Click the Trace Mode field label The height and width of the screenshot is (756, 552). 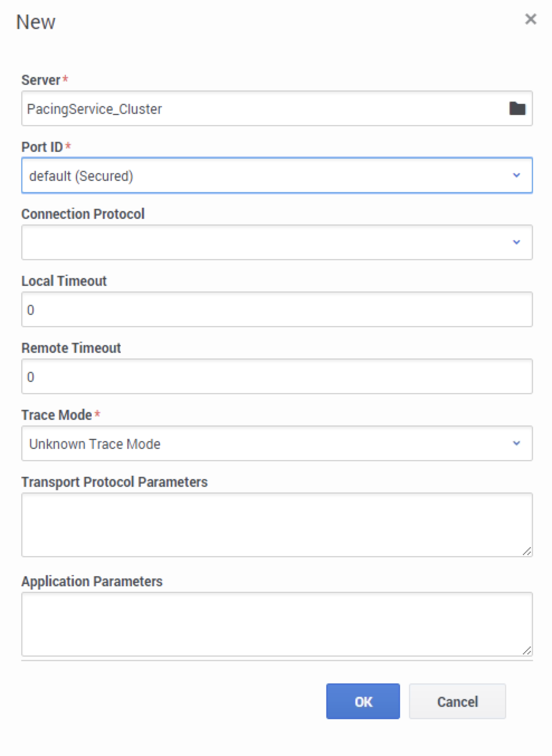point(56,415)
